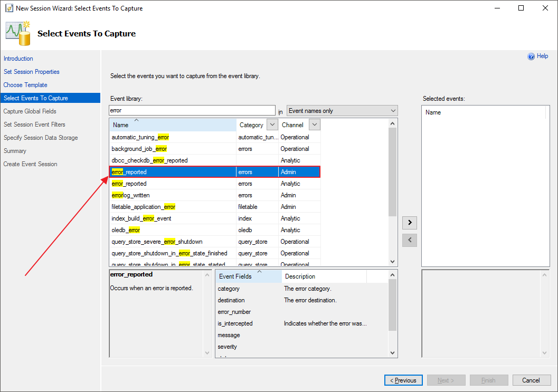
Task: Sort event library by Name column
Action: [173, 125]
